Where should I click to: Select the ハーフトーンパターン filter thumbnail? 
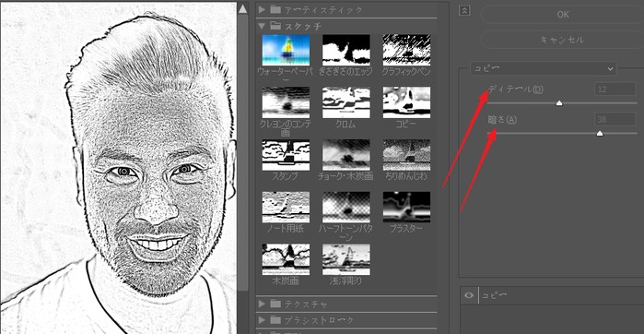point(346,207)
